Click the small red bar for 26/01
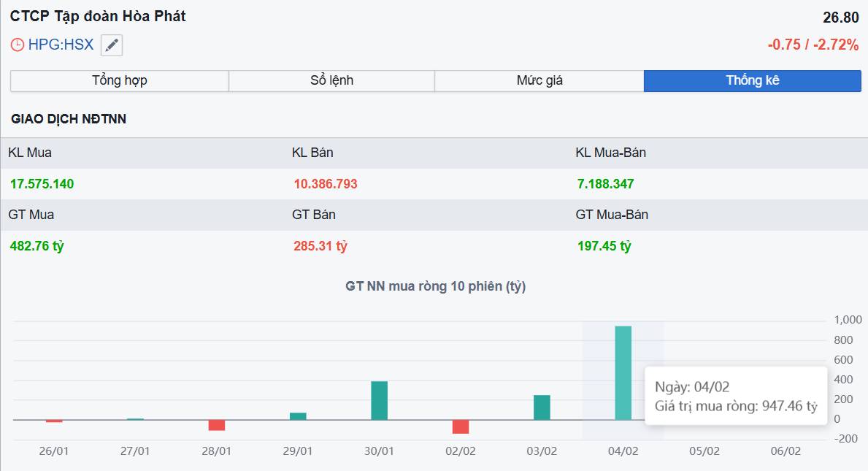 [x=54, y=421]
